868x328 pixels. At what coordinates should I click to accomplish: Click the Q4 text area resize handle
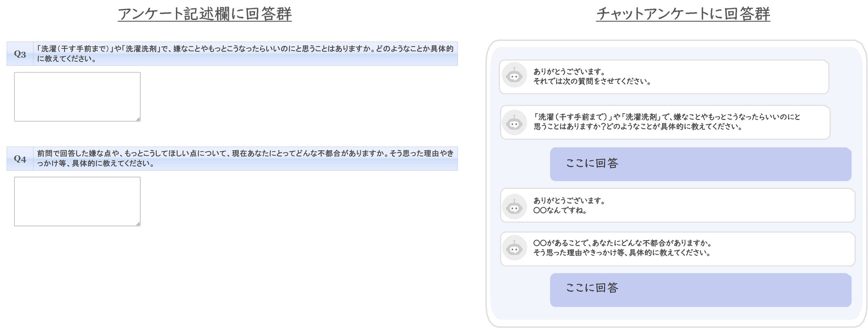pyautogui.click(x=138, y=224)
